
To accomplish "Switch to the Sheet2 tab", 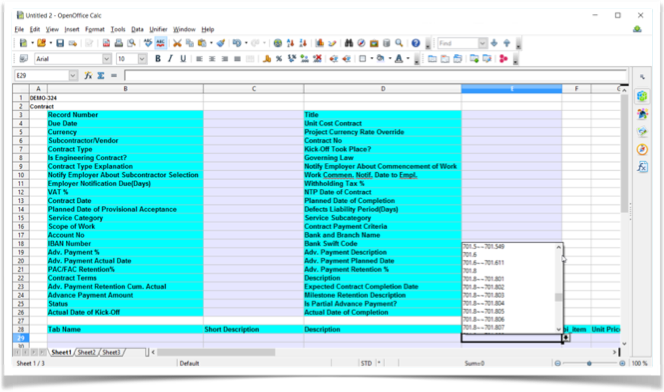I will pyautogui.click(x=86, y=352).
